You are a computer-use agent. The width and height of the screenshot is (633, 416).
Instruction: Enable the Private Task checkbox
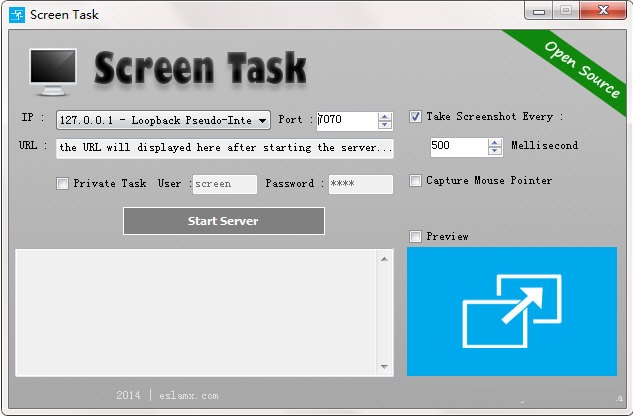click(64, 184)
